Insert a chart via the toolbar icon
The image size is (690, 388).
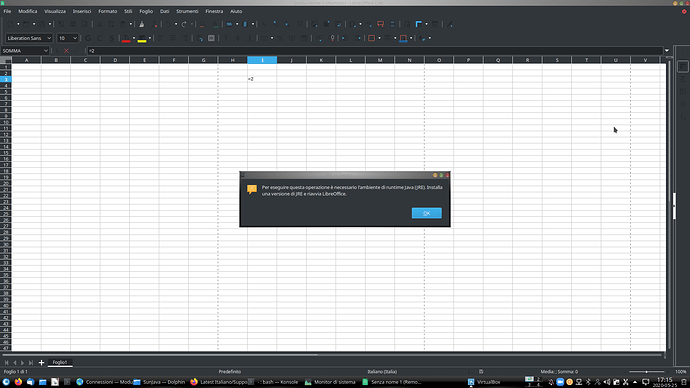click(327, 24)
